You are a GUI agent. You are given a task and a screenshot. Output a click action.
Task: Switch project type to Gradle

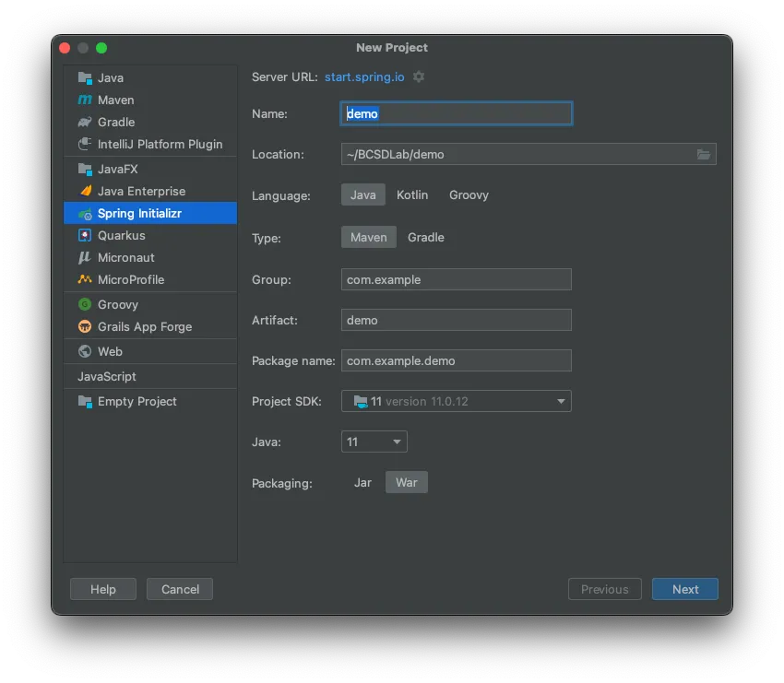tap(426, 237)
